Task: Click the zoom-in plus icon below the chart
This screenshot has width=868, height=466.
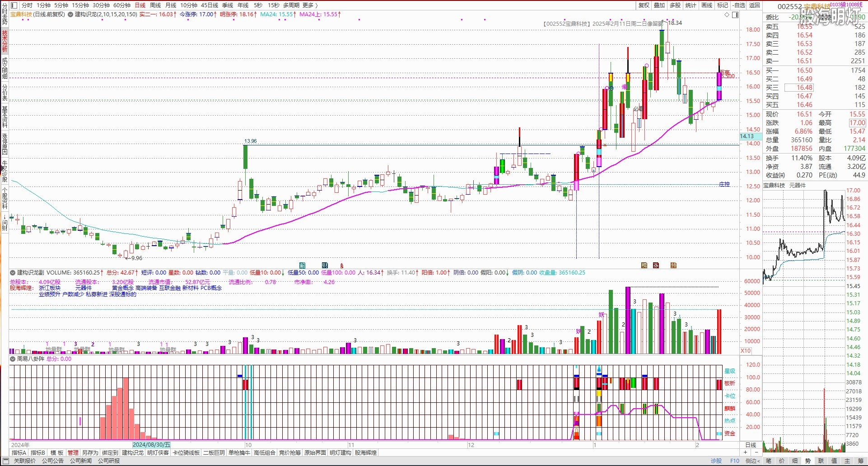Action: 745,452
